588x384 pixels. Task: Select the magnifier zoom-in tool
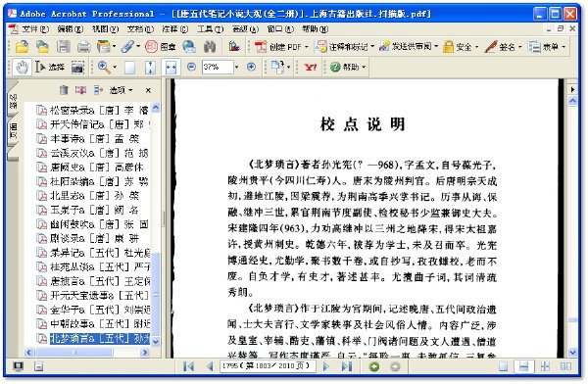tap(104, 68)
